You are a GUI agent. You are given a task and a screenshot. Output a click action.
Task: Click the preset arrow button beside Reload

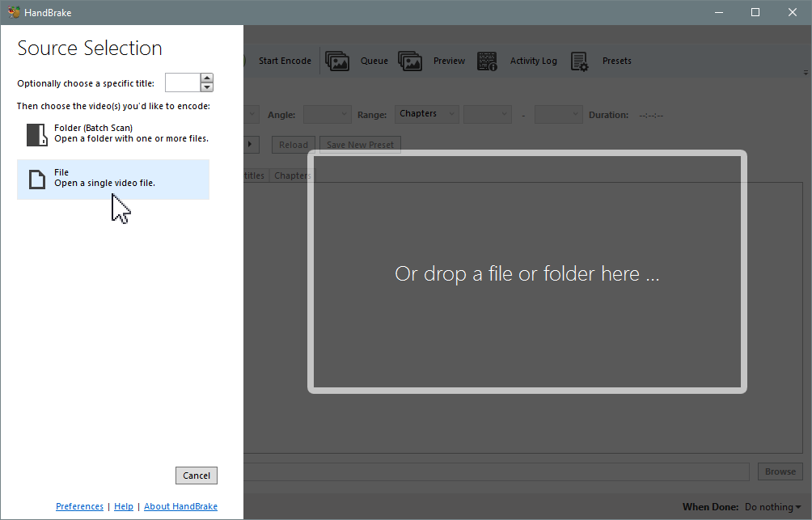click(251, 145)
